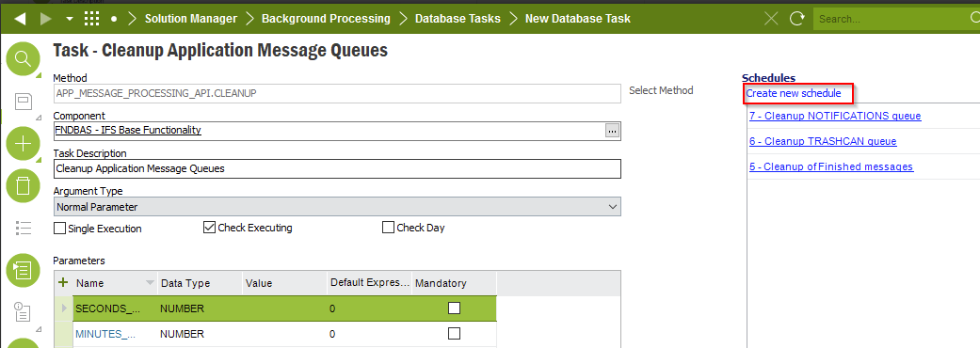Screen dimensions: 980x348
Task: Click Select Method link
Action: tap(661, 90)
